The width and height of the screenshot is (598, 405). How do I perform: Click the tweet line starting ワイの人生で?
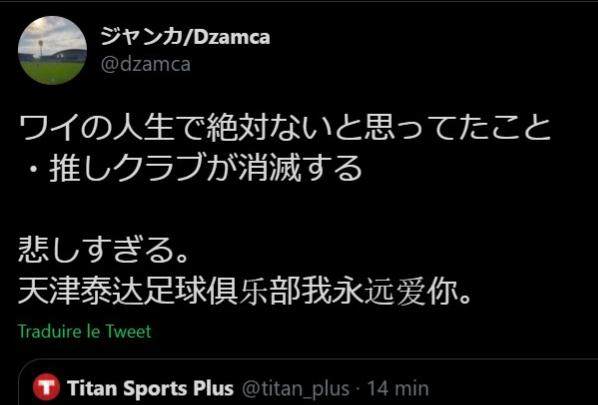click(285, 128)
